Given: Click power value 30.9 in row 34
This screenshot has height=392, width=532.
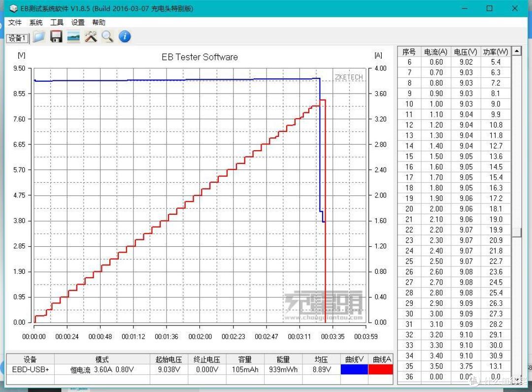Looking at the screenshot, I should pyautogui.click(x=496, y=356).
